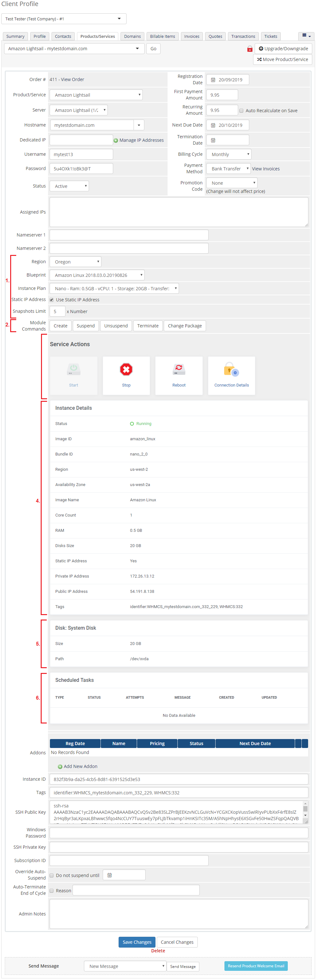This screenshot has height=980, width=317.
Task: Click the Change Package button
Action: [x=185, y=326]
